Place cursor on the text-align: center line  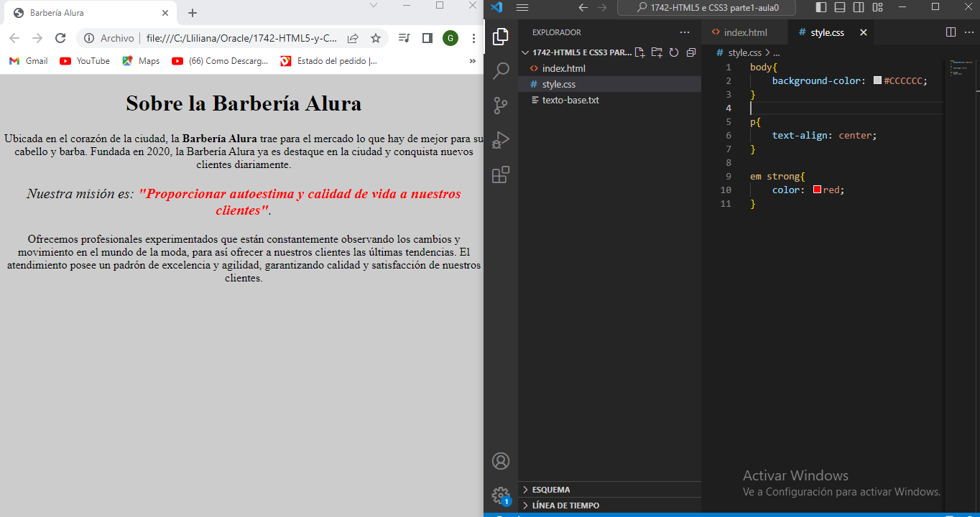point(824,135)
